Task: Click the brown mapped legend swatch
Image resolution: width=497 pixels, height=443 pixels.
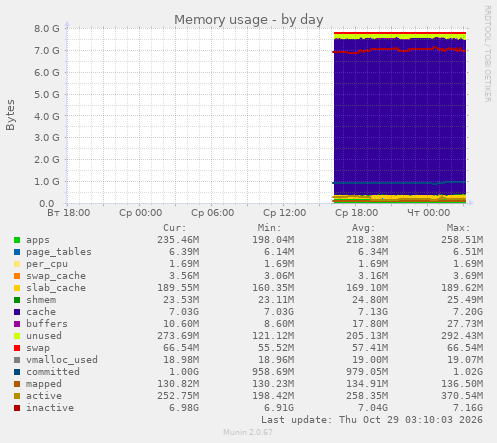Action: pyautogui.click(x=17, y=384)
